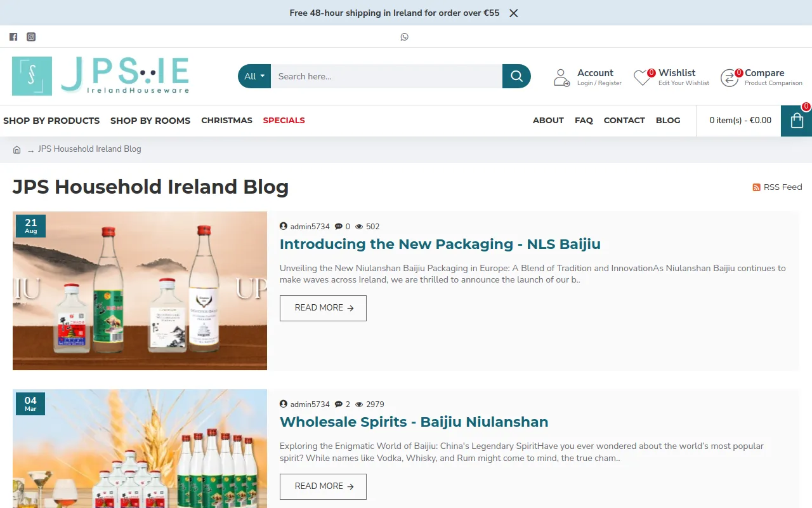
Task: Click the JPS.IE Ireland Houseware logo
Action: [x=101, y=76]
